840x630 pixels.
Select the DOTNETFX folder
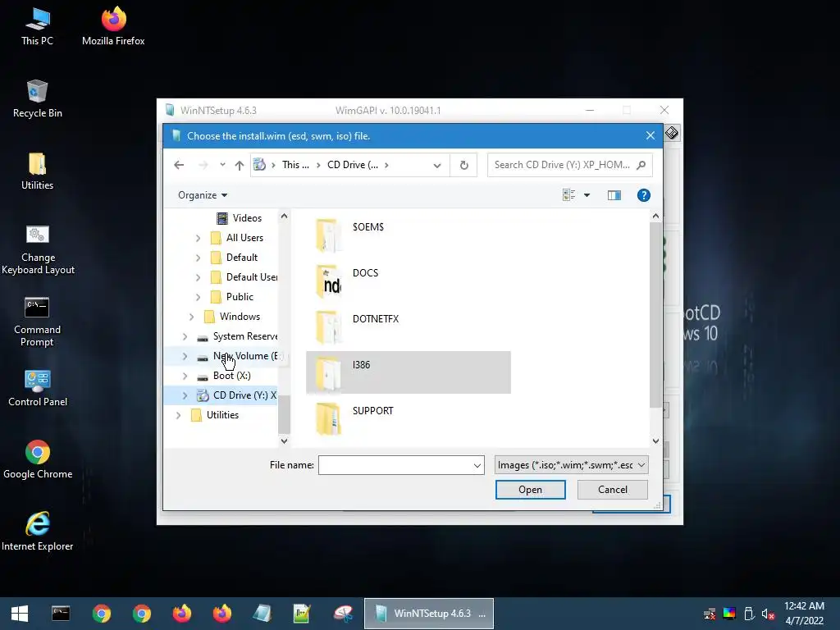(x=409, y=326)
